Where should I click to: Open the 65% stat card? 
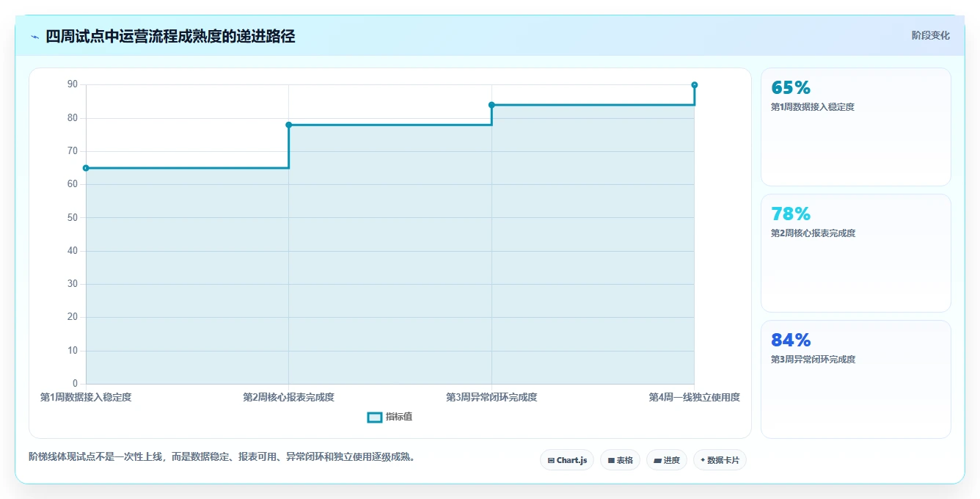pos(856,127)
